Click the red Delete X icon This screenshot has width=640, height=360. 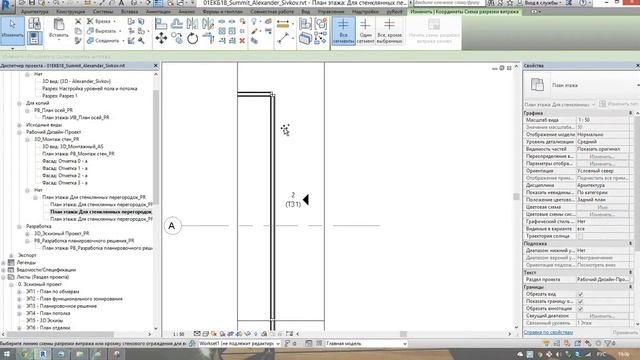242,40
